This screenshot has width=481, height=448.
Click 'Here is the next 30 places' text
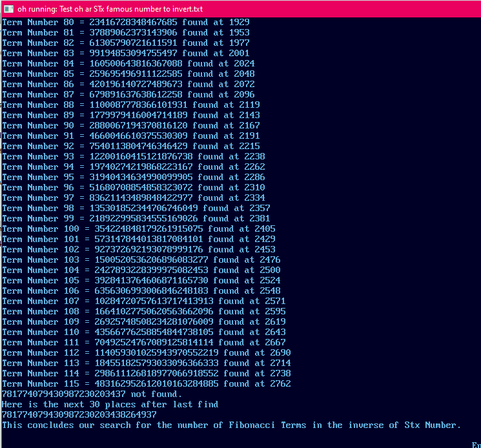[x=69, y=405]
